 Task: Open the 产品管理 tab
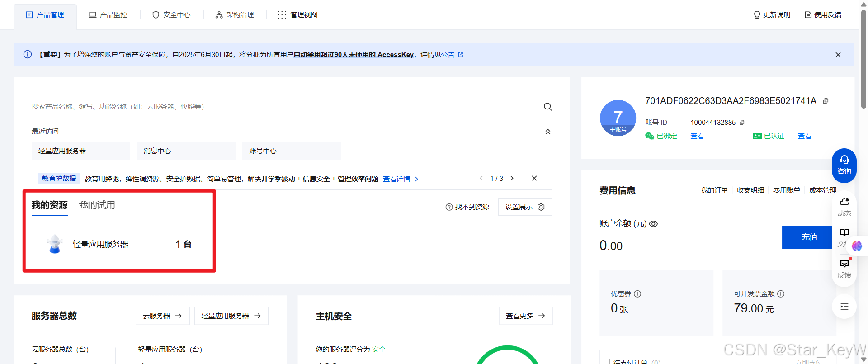click(x=45, y=15)
